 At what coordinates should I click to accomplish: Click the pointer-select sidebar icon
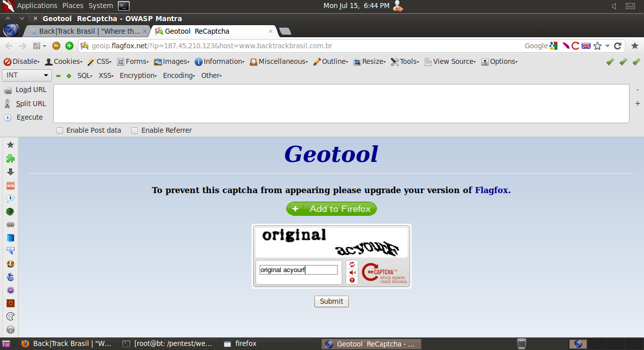(10, 250)
